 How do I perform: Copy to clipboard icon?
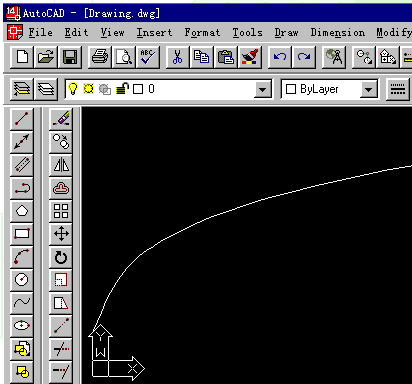[x=201, y=57]
